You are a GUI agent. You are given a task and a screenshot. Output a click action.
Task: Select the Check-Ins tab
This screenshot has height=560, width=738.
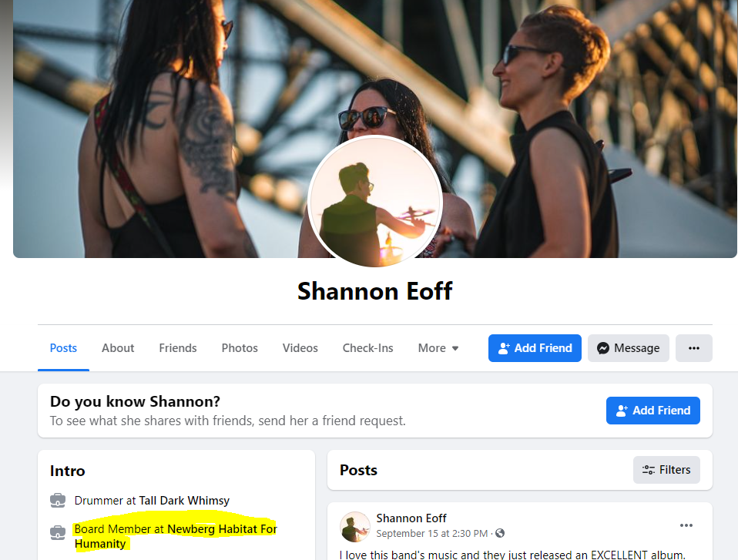click(x=367, y=348)
